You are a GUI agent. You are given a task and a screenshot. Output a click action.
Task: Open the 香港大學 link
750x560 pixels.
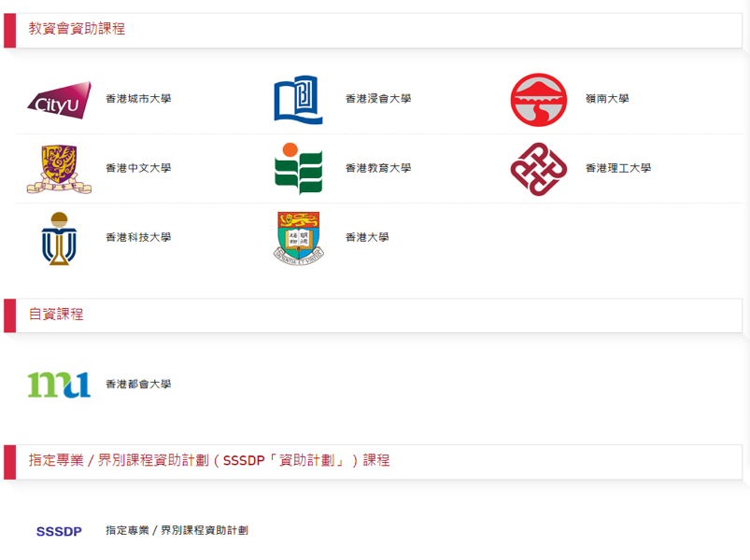pyautogui.click(x=367, y=237)
